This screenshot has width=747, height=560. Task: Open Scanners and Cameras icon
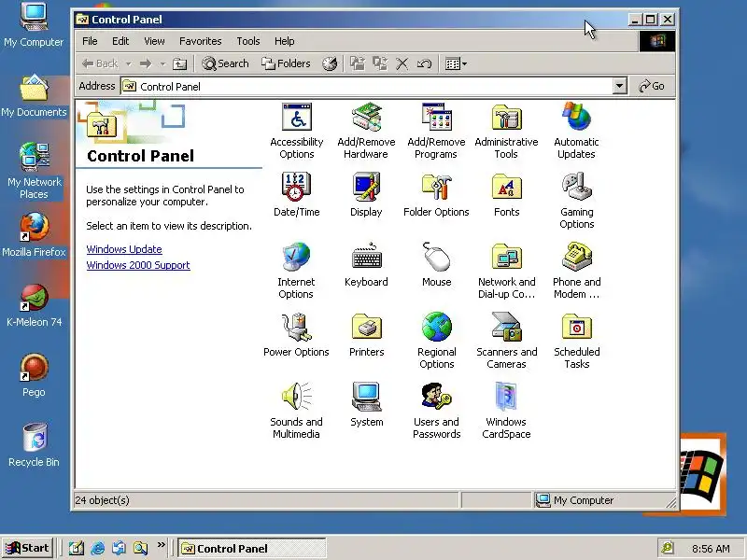[506, 341]
